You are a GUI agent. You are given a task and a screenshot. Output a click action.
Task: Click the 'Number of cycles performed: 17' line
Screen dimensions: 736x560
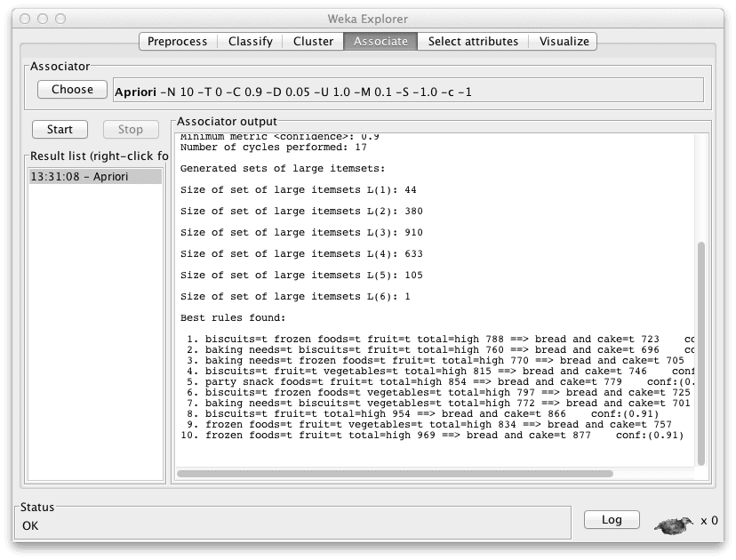[274, 148]
